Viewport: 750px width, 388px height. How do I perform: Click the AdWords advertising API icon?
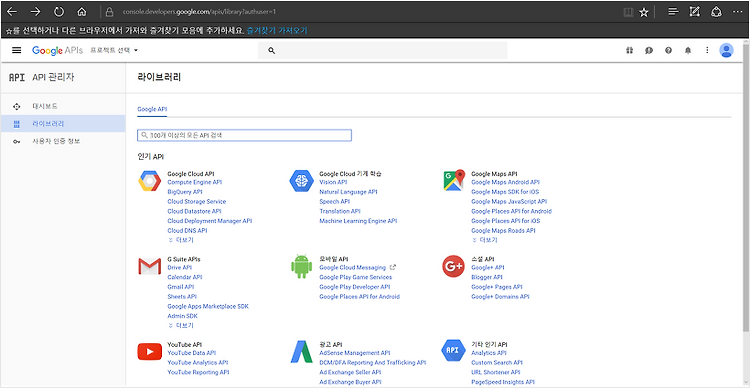tap(301, 352)
